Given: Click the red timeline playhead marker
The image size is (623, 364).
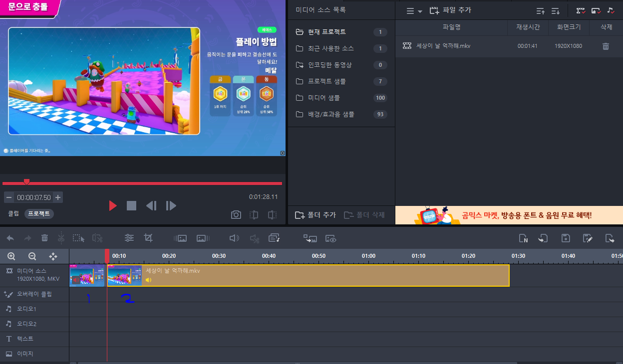Looking at the screenshot, I should pos(107,256).
